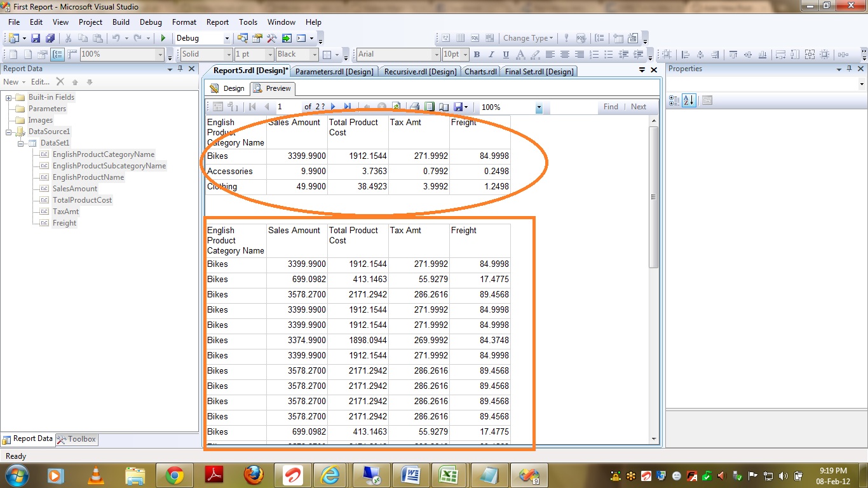Expand the Built-in Fields folder
This screenshot has height=488, width=868.
point(9,97)
